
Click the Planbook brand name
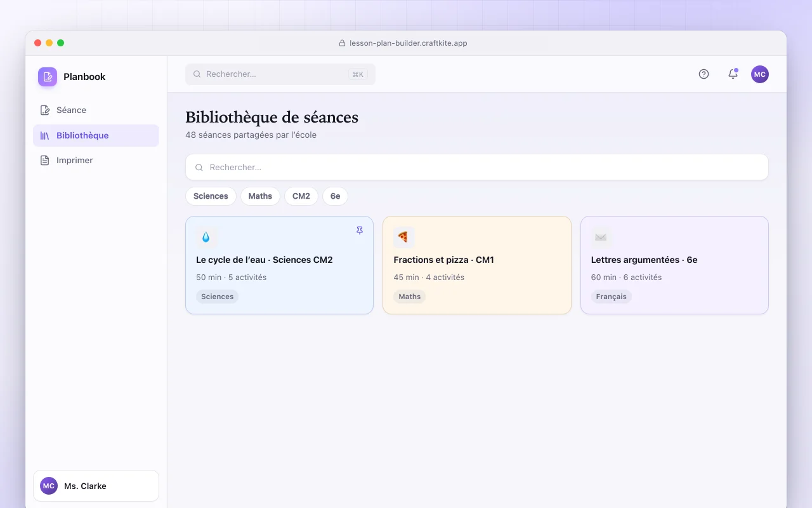pos(84,77)
